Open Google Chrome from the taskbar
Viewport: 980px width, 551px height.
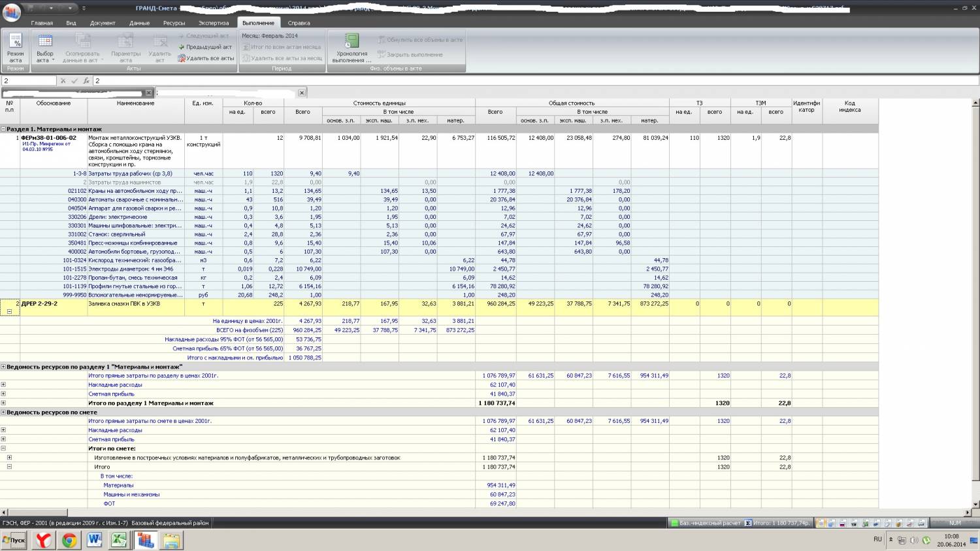coord(69,540)
